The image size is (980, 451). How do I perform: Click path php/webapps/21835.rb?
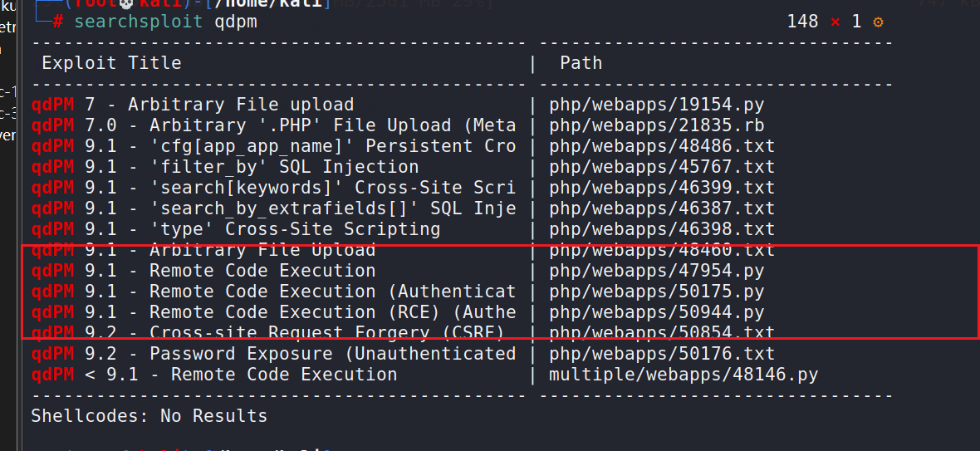pos(656,125)
